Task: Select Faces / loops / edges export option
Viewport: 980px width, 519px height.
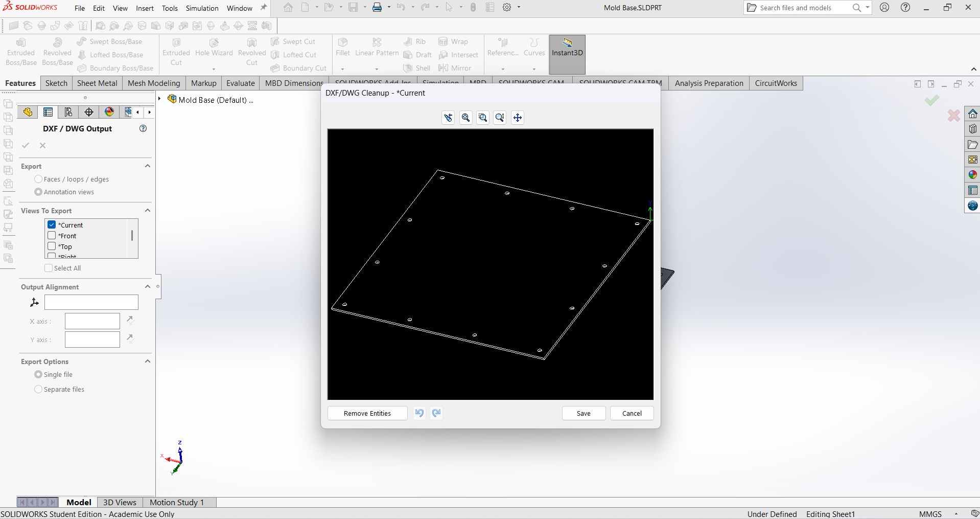Action: pyautogui.click(x=38, y=179)
